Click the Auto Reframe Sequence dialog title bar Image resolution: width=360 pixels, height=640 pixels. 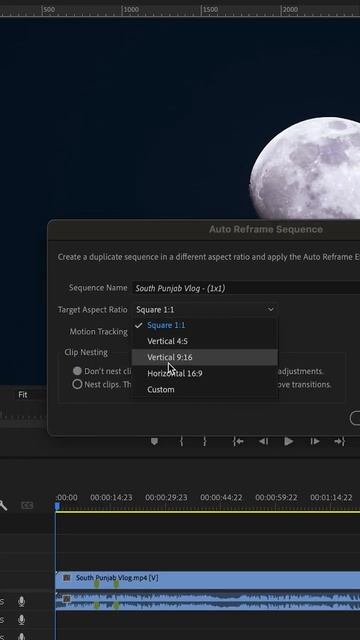pyautogui.click(x=204, y=229)
